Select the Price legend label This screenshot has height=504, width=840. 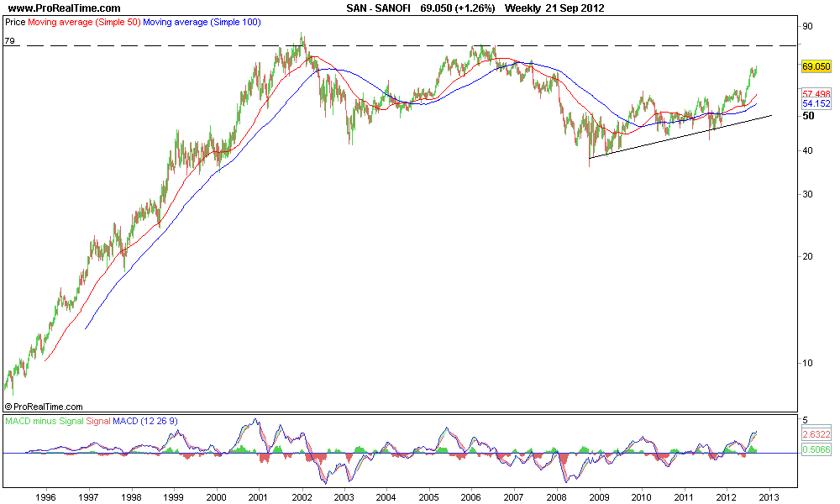[x=15, y=23]
